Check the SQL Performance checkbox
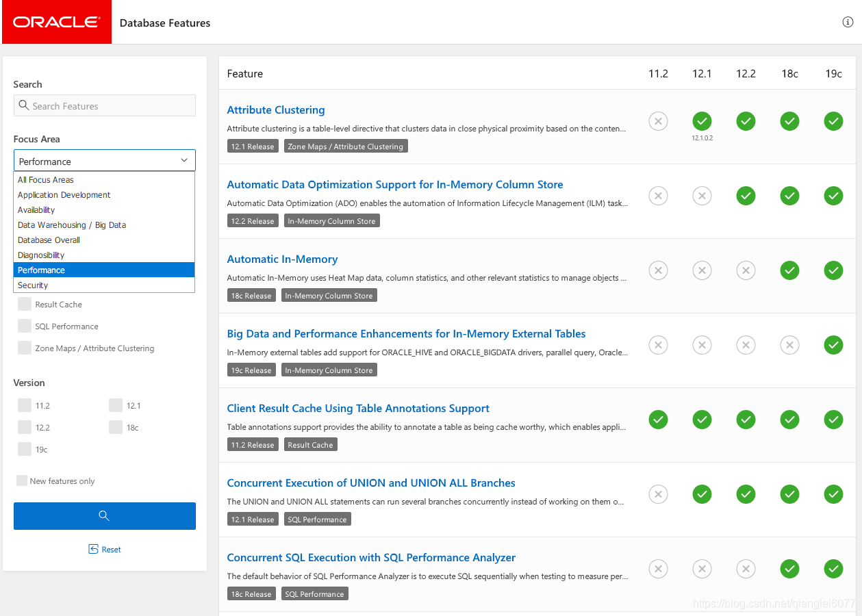 [x=25, y=326]
